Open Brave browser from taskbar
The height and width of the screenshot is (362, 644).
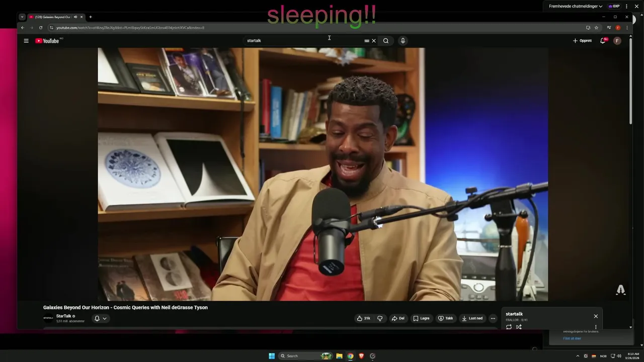(361, 356)
